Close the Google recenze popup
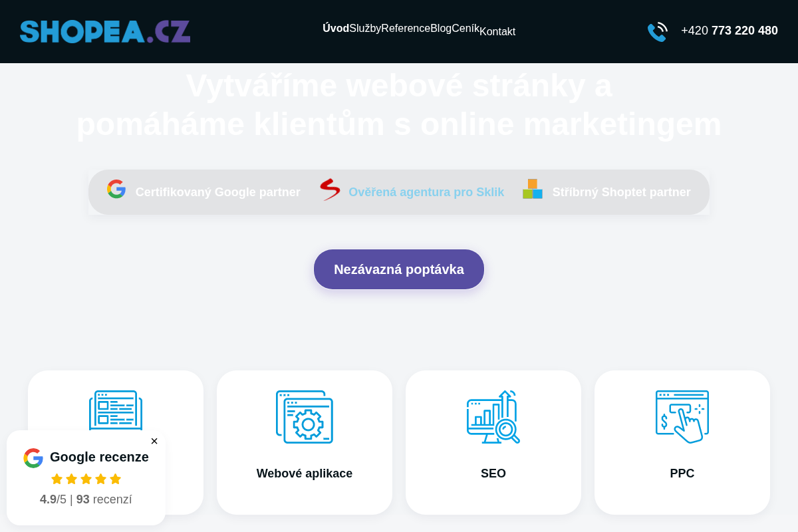The width and height of the screenshot is (798, 532). tap(154, 441)
